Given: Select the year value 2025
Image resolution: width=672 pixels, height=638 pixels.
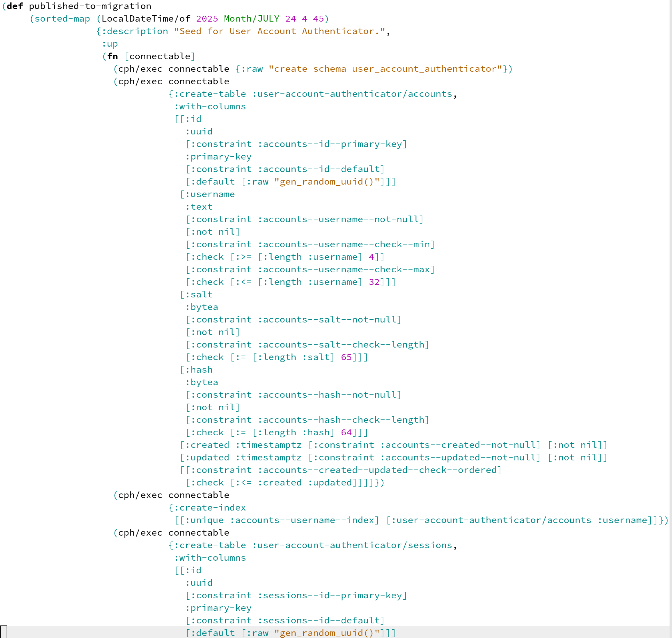Looking at the screenshot, I should click(x=207, y=19).
